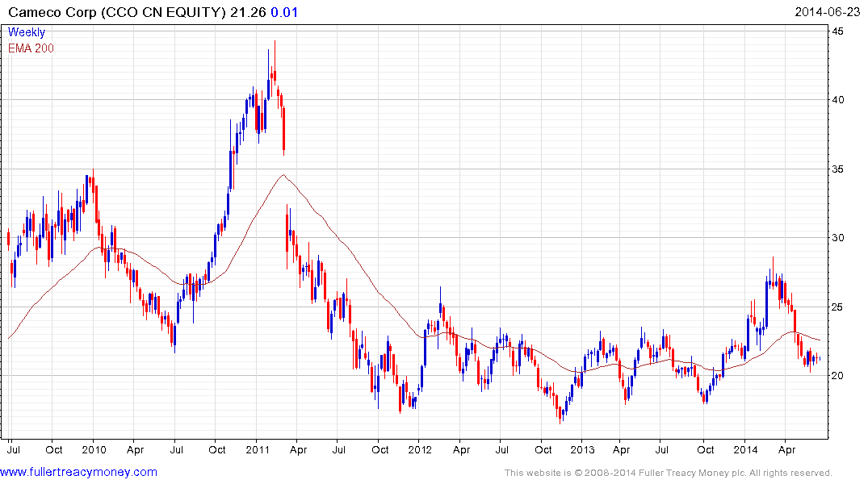Screen dimensions: 868x484
Task: Click the Cameco Corp chart title
Action: coord(153,12)
